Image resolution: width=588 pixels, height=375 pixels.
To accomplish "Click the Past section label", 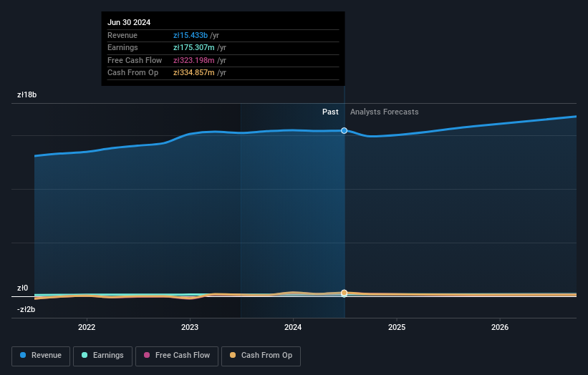I will coord(330,112).
